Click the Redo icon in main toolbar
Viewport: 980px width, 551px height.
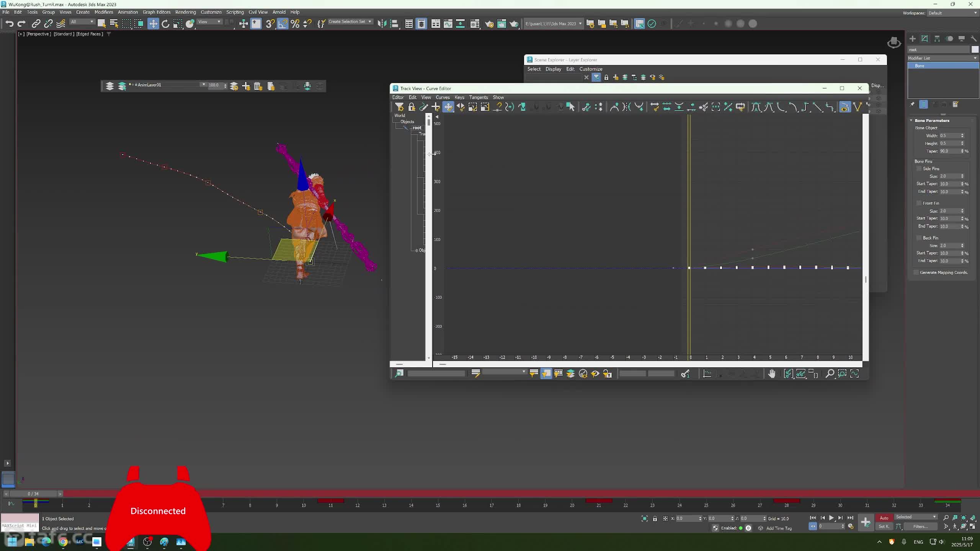pos(21,24)
